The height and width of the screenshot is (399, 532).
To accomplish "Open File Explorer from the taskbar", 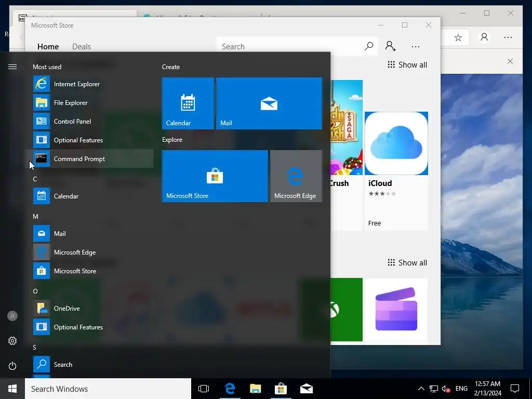I will (255, 389).
